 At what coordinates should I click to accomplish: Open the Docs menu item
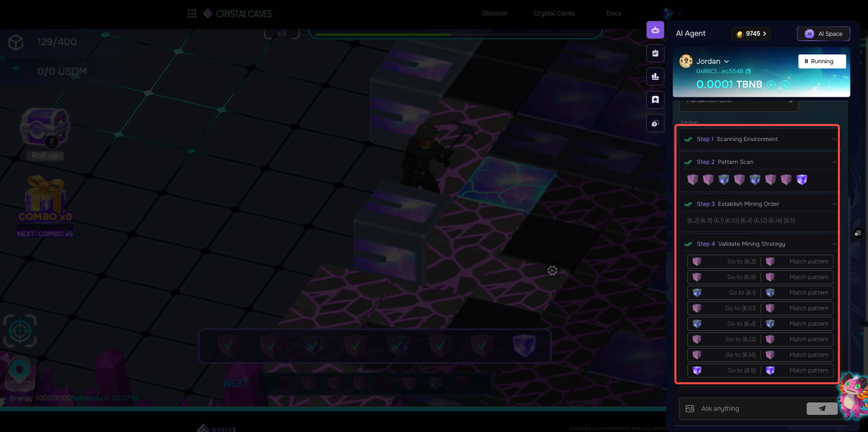pos(613,14)
